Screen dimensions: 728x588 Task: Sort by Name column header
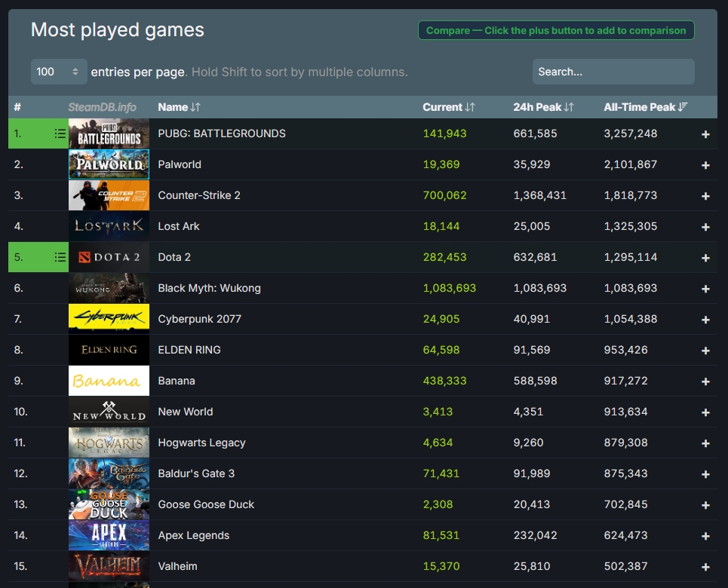click(x=179, y=107)
